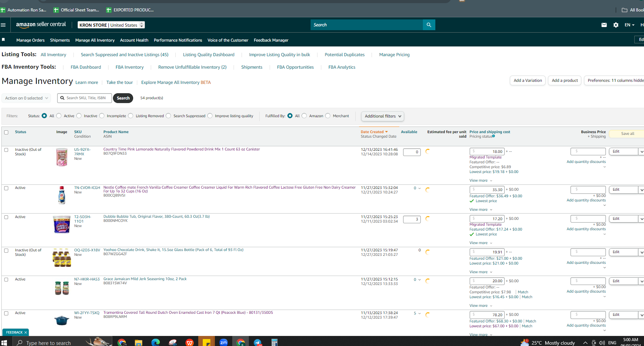Open EXPORTED PRODUC... bookmark
The width and height of the screenshot is (644, 346).
130,10
